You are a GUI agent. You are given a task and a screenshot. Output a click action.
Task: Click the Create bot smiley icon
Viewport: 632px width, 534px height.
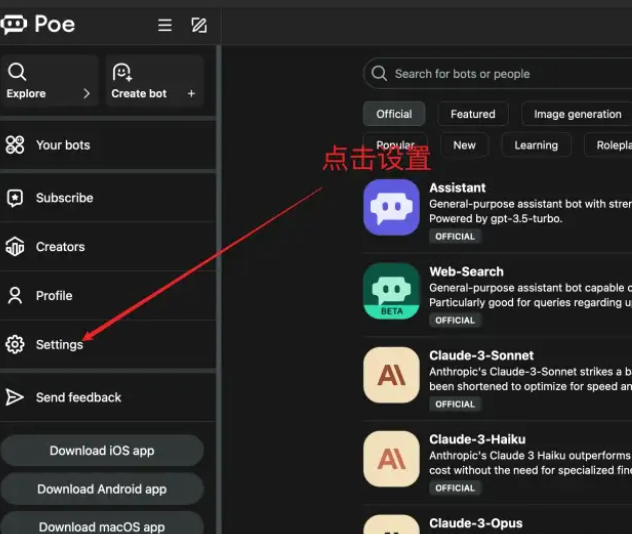coord(122,72)
